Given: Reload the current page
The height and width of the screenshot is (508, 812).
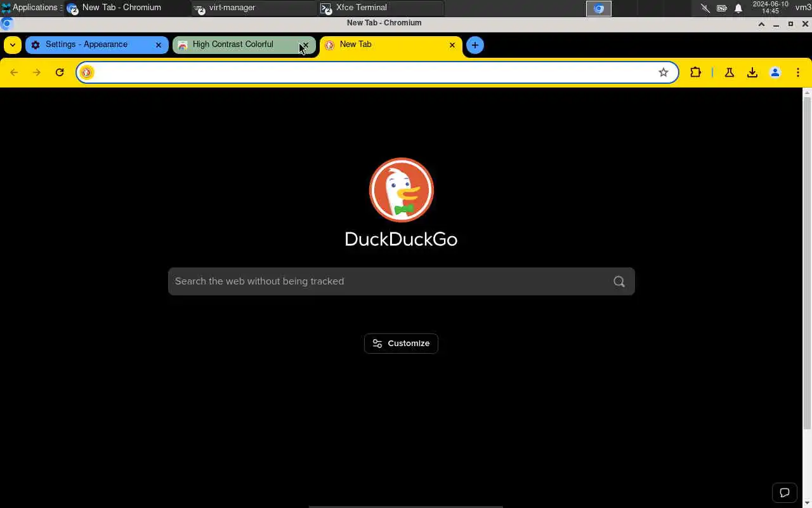Looking at the screenshot, I should point(60,72).
